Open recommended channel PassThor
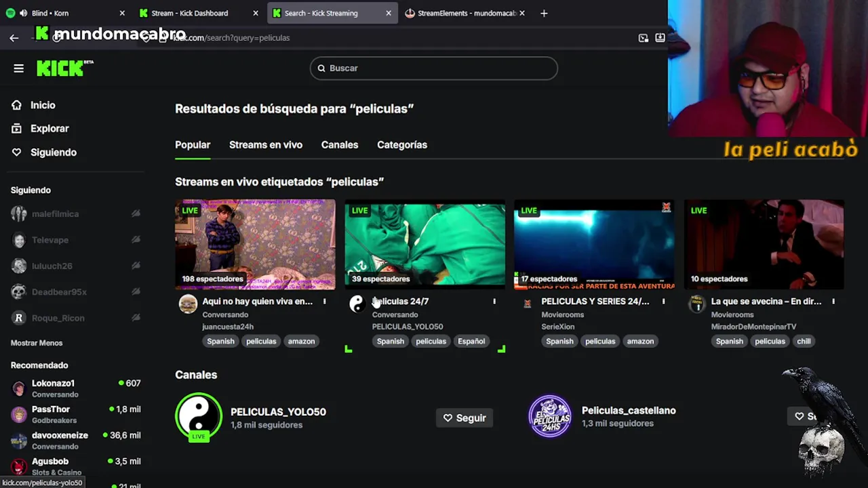Screen dimensions: 868x488 point(51,409)
